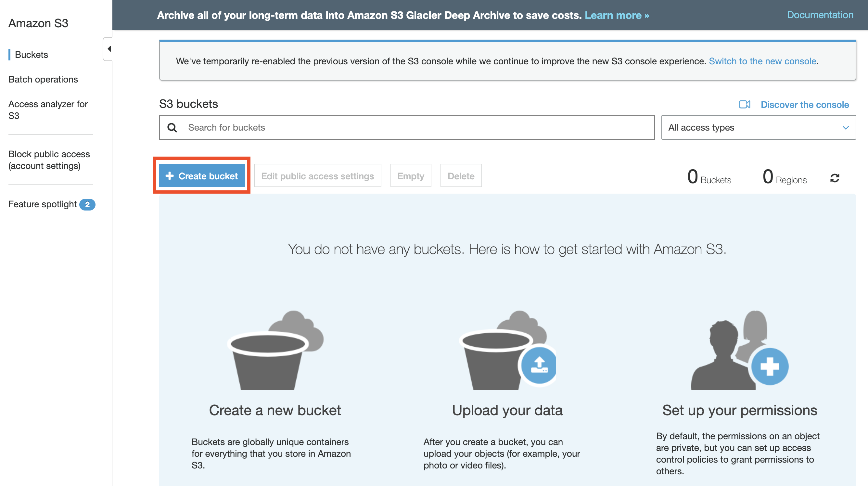The width and height of the screenshot is (868, 486).
Task: Collapse the left navigation sidebar
Action: pyautogui.click(x=108, y=49)
